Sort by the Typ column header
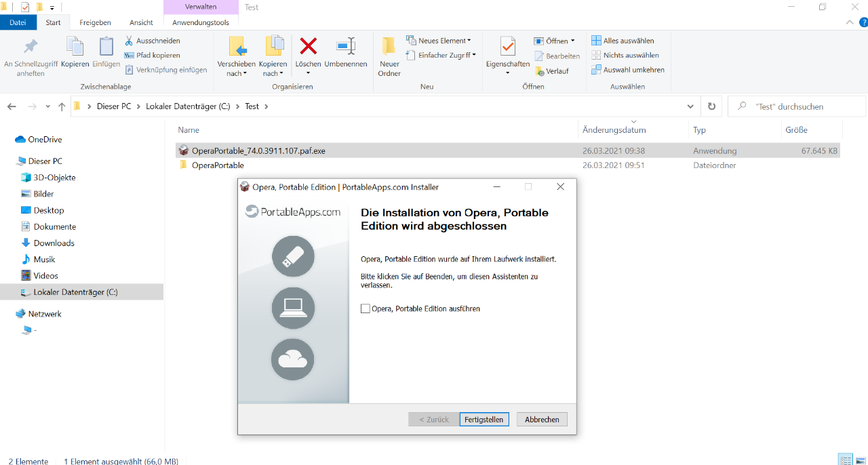This screenshot has height=465, width=868. [699, 129]
